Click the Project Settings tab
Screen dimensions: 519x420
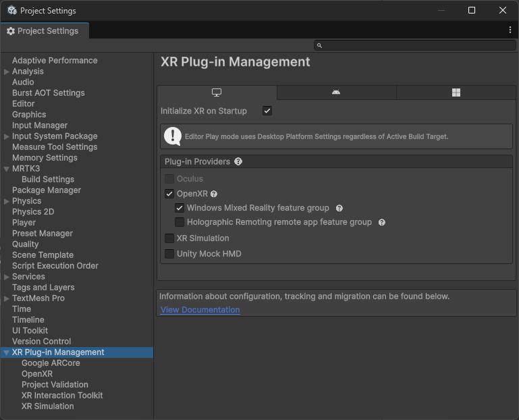43,31
